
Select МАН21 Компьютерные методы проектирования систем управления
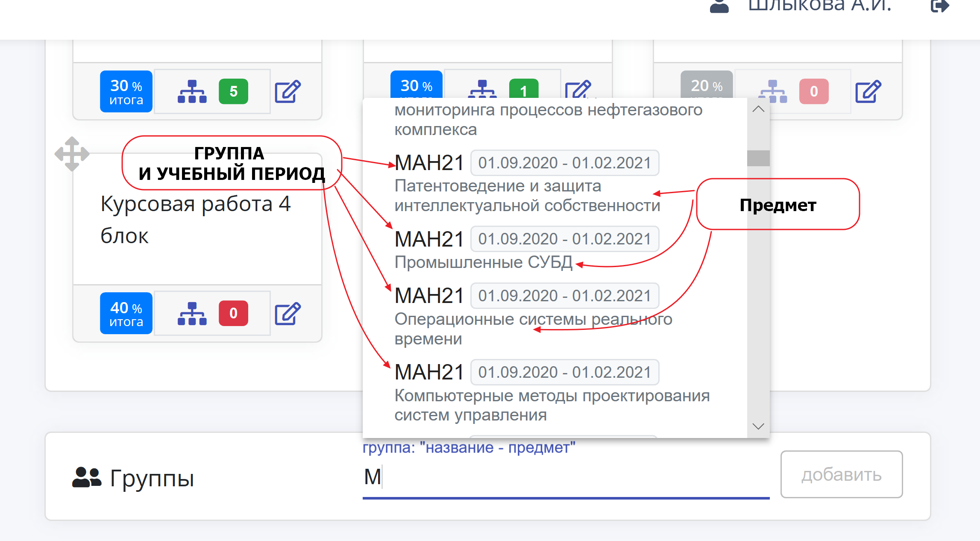click(x=555, y=393)
